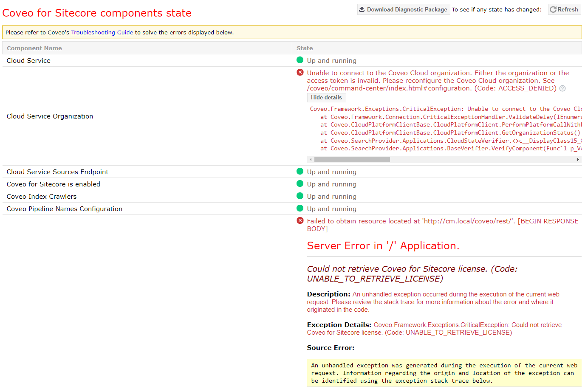This screenshot has width=585, height=392.
Task: Click red error icon for Cloud Service Organization
Action: coord(300,73)
